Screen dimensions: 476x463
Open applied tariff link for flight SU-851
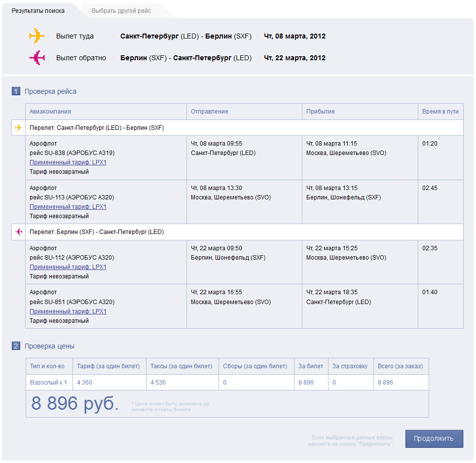tap(68, 311)
